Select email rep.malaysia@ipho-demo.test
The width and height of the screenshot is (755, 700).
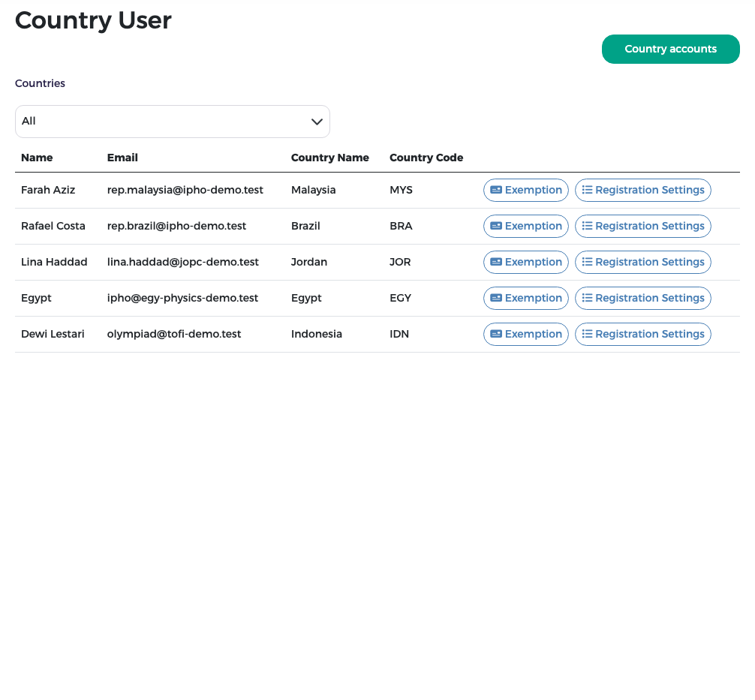click(185, 190)
